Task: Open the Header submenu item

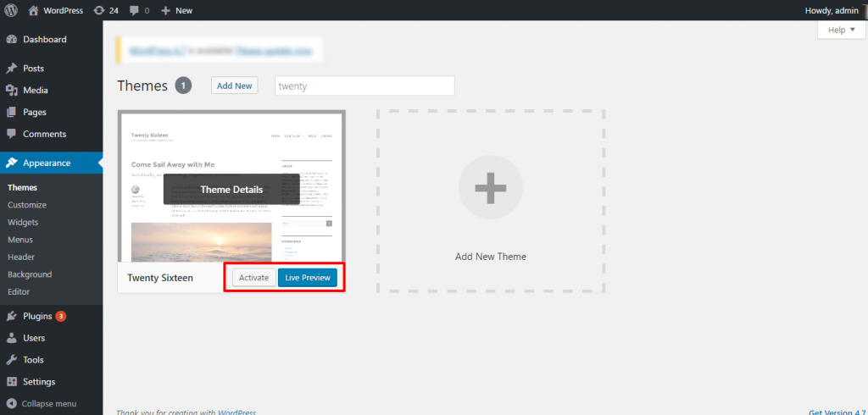Action: (x=21, y=257)
